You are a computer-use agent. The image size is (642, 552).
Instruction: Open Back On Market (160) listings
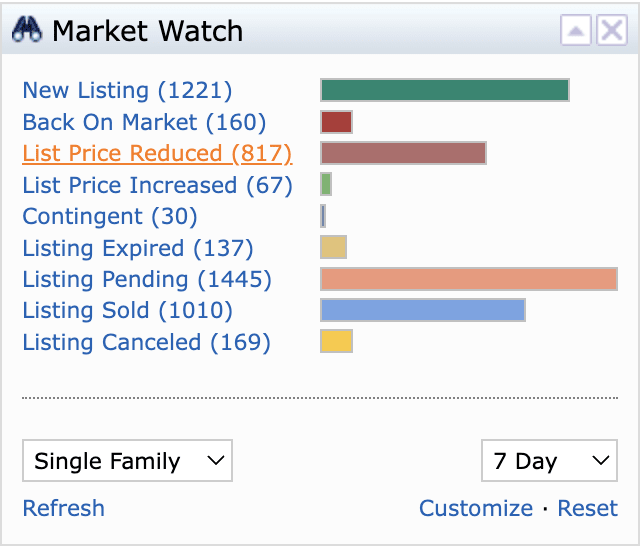144,122
